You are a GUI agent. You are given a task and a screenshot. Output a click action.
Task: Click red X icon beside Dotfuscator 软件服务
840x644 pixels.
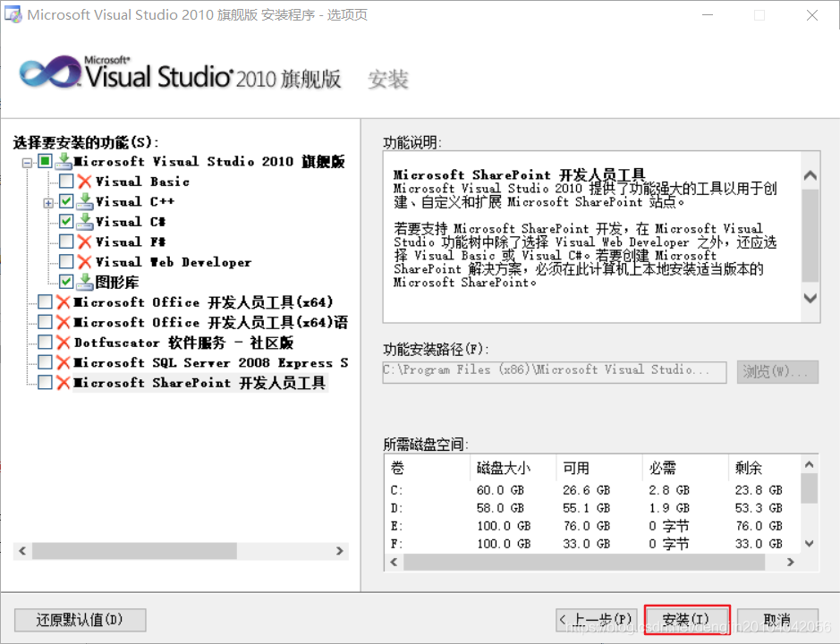coord(64,343)
